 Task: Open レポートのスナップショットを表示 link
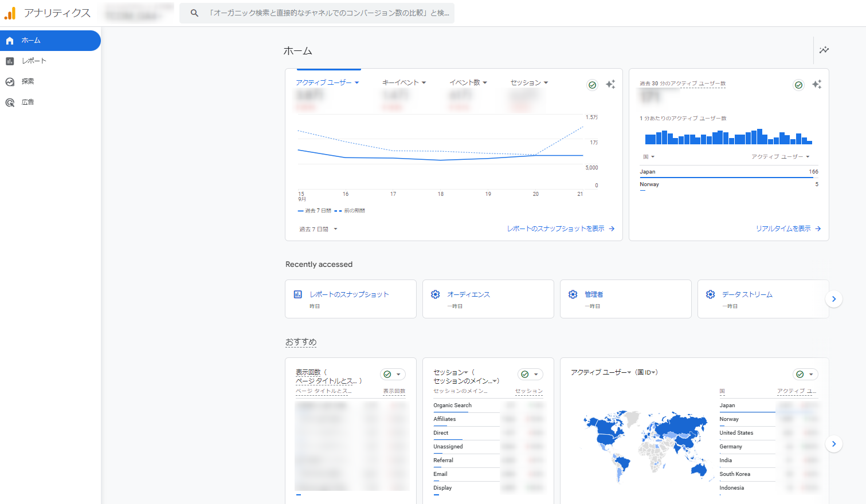pyautogui.click(x=561, y=229)
